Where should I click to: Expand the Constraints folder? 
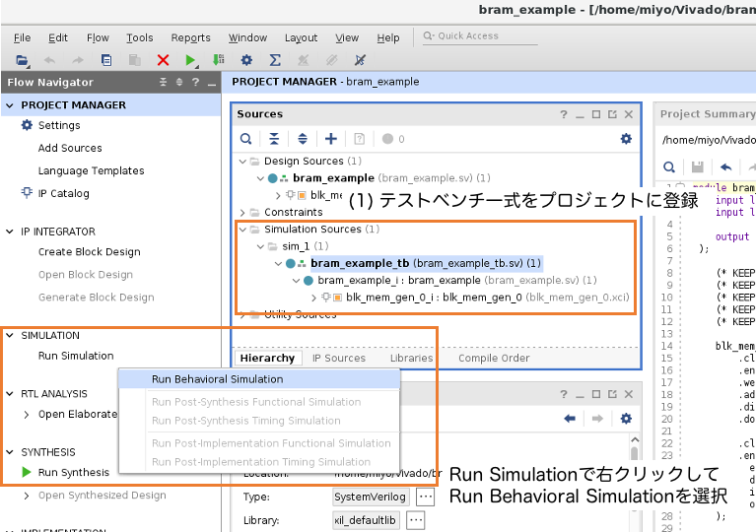[x=243, y=212]
